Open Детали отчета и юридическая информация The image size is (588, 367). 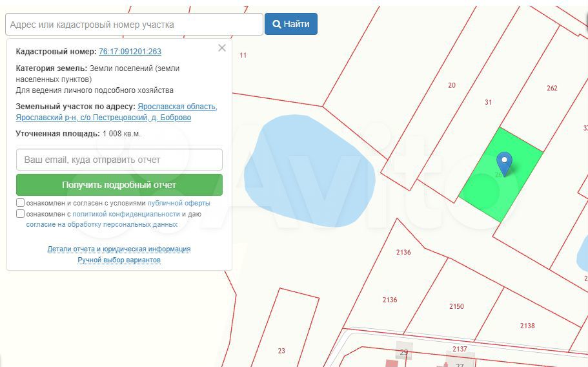[119, 249]
